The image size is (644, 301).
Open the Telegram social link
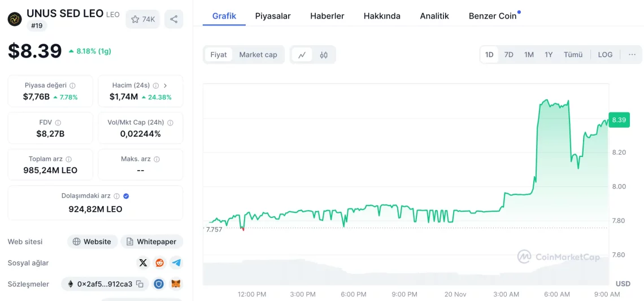(x=177, y=263)
